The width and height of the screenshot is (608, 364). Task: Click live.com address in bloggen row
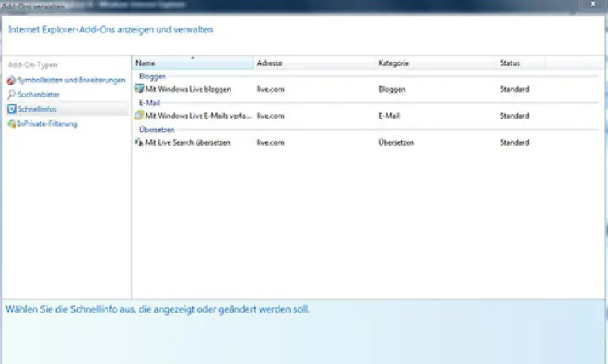pos(271,89)
